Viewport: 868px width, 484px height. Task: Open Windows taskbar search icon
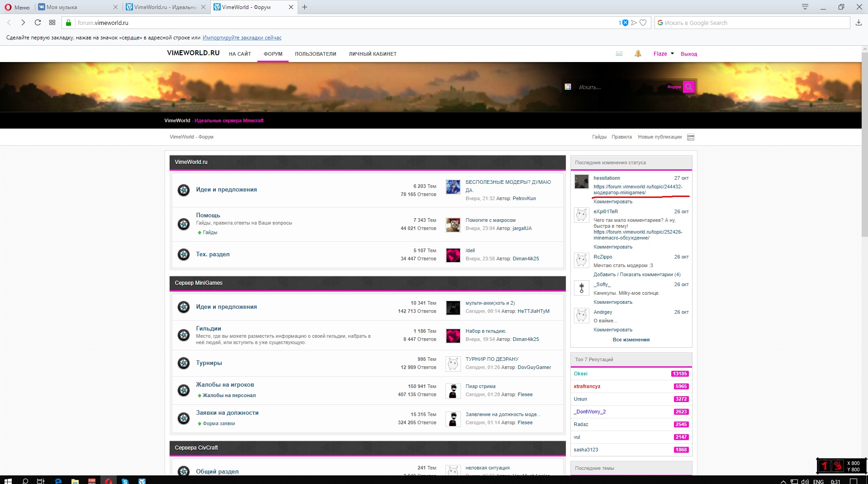point(25,481)
